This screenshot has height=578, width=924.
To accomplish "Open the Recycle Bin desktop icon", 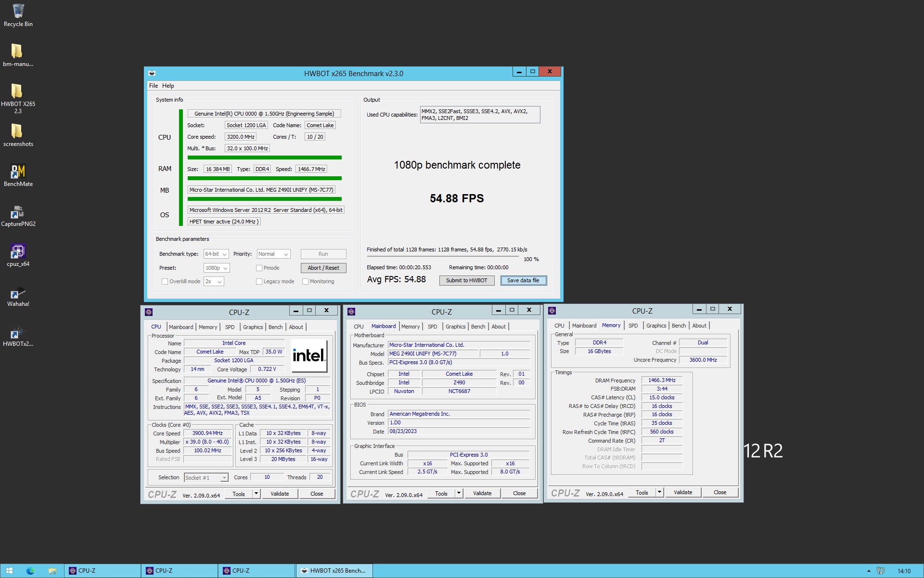I will coord(18,15).
